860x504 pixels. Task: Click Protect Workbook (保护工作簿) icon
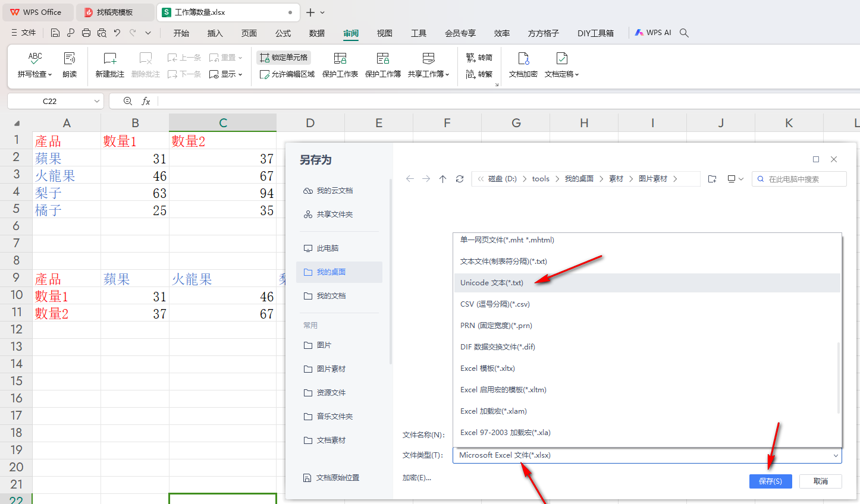[383, 65]
